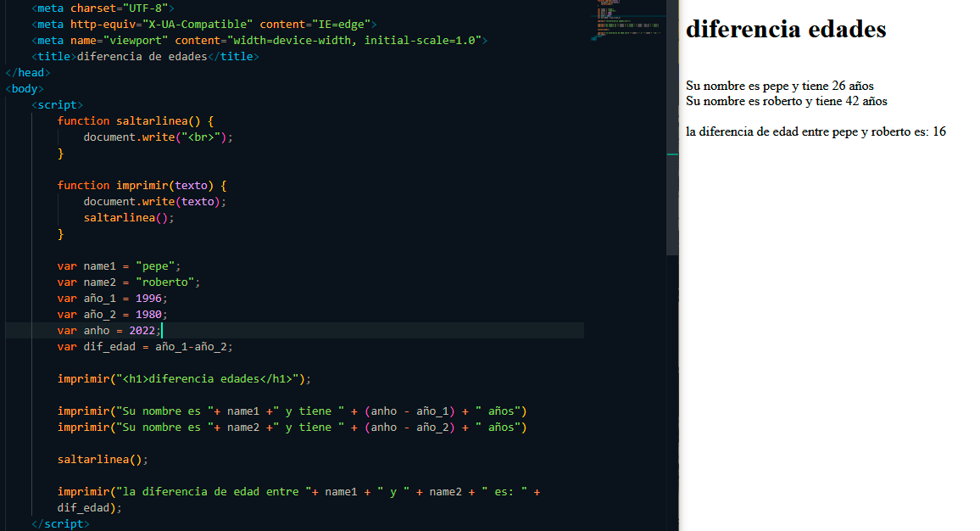Click the meta viewport line
This screenshot has width=980, height=531.
point(259,40)
